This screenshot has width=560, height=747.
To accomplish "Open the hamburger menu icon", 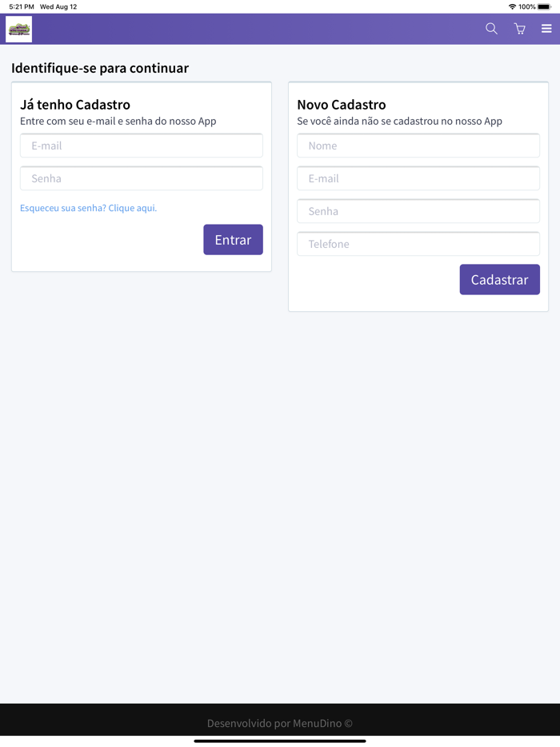I will click(x=546, y=29).
